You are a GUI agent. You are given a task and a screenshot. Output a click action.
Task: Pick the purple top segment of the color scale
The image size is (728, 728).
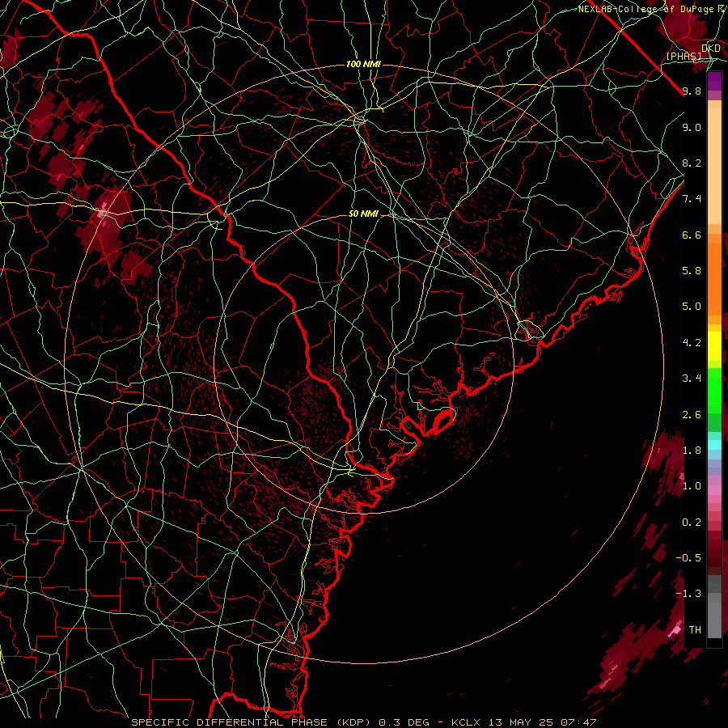tap(714, 81)
